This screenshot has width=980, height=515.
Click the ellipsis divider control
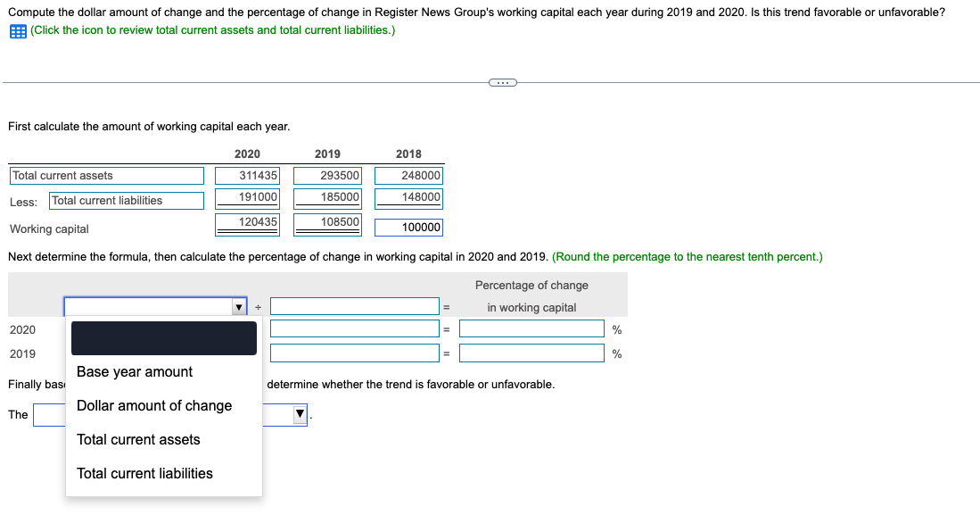tap(502, 82)
